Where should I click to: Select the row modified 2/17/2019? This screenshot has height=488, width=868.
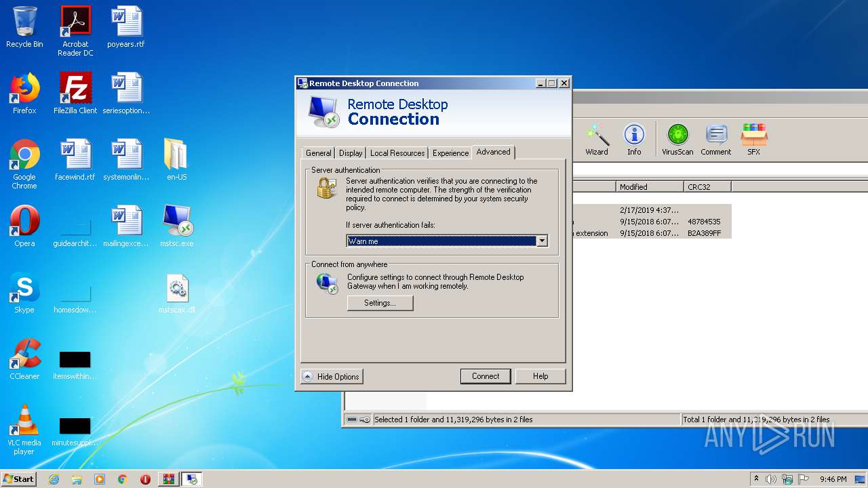tap(651, 210)
